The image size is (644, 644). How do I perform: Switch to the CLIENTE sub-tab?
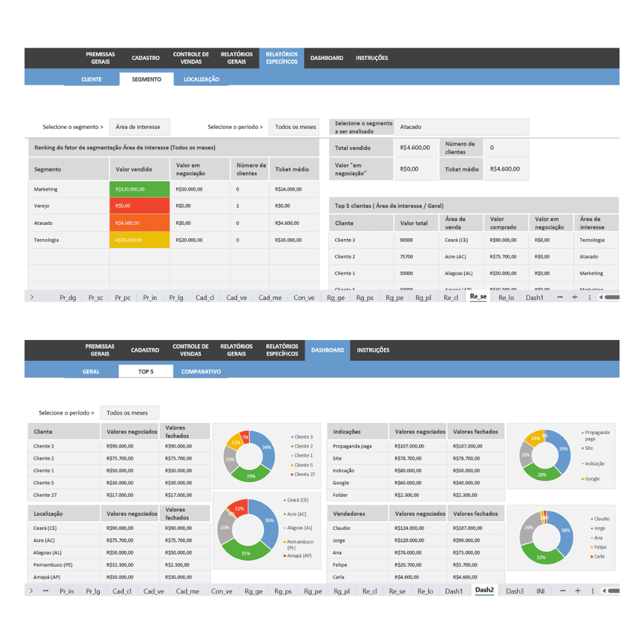[91, 79]
